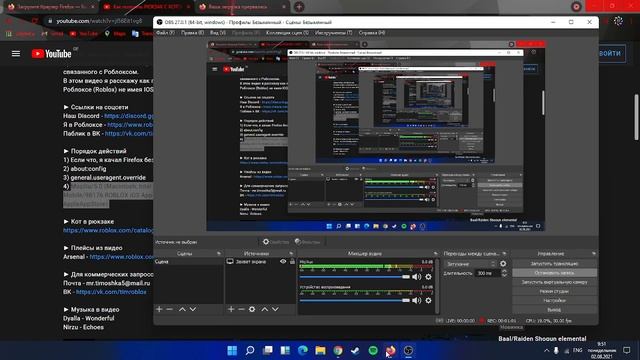Click the YouTube logo in the browser
This screenshot has width=640, height=360.
pos(52,53)
